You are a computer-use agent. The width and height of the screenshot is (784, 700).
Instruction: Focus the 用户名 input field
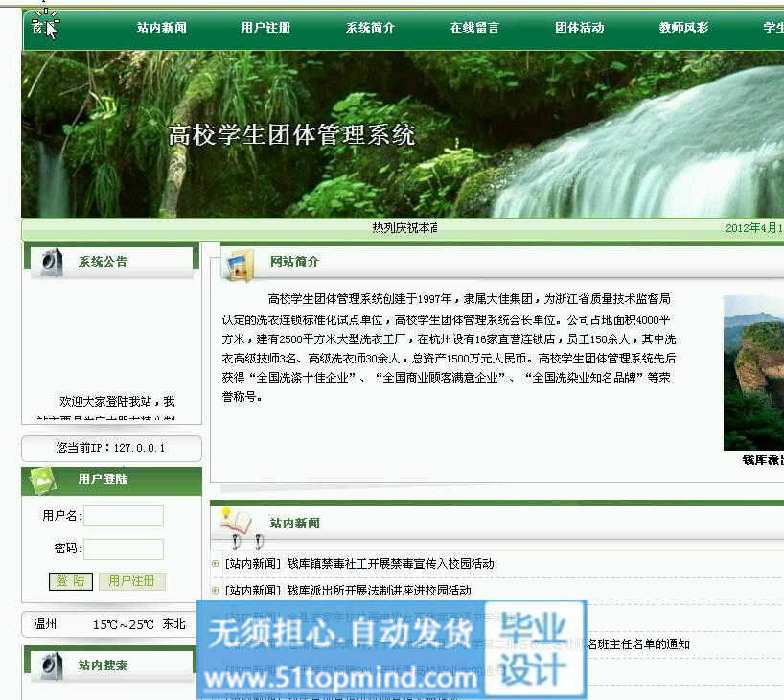click(x=124, y=516)
